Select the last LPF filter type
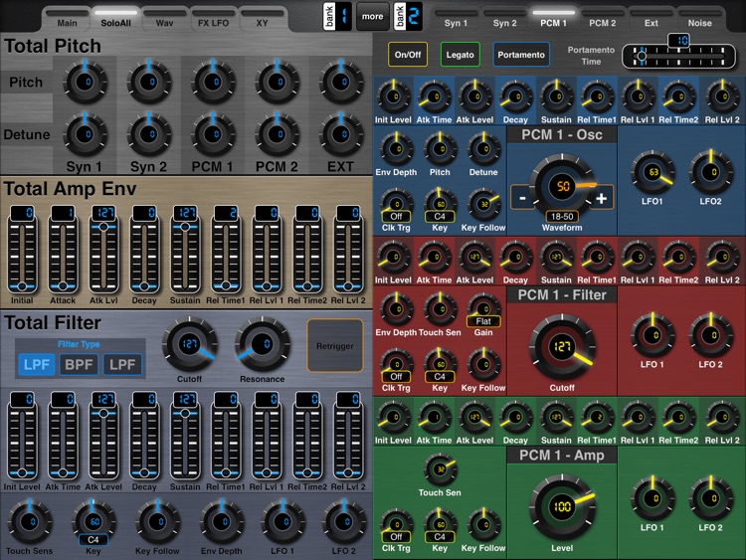Viewport: 746px width, 560px height. (122, 364)
